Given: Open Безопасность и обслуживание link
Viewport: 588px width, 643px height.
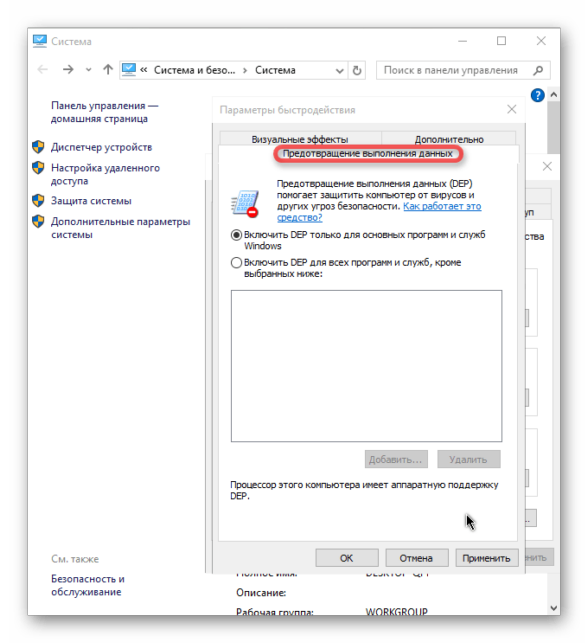Looking at the screenshot, I should click(x=88, y=585).
